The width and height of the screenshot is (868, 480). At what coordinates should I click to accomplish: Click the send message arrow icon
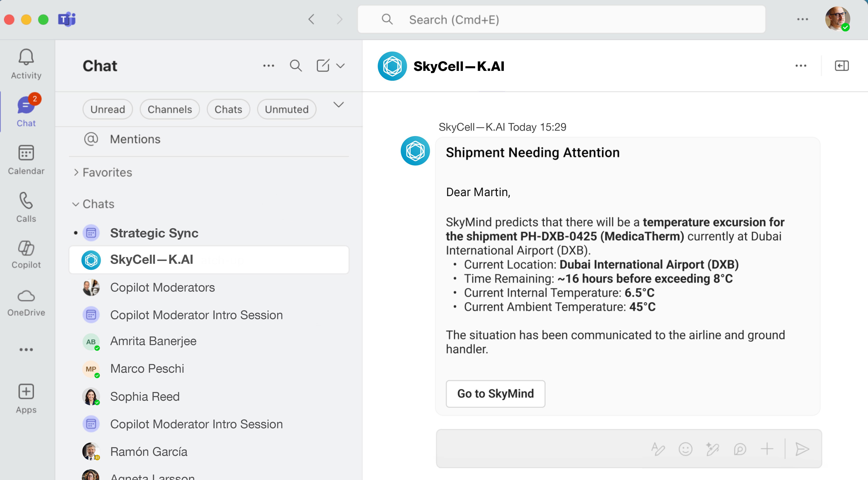click(x=802, y=449)
